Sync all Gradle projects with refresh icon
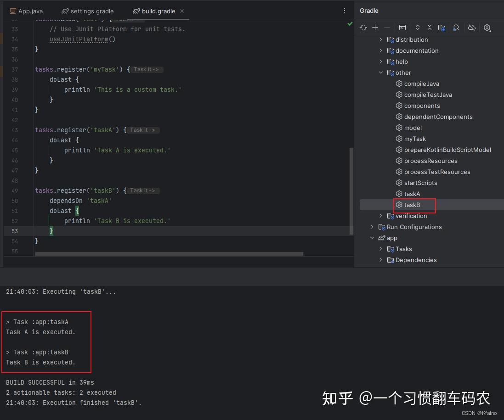The width and height of the screenshot is (504, 420). (363, 28)
